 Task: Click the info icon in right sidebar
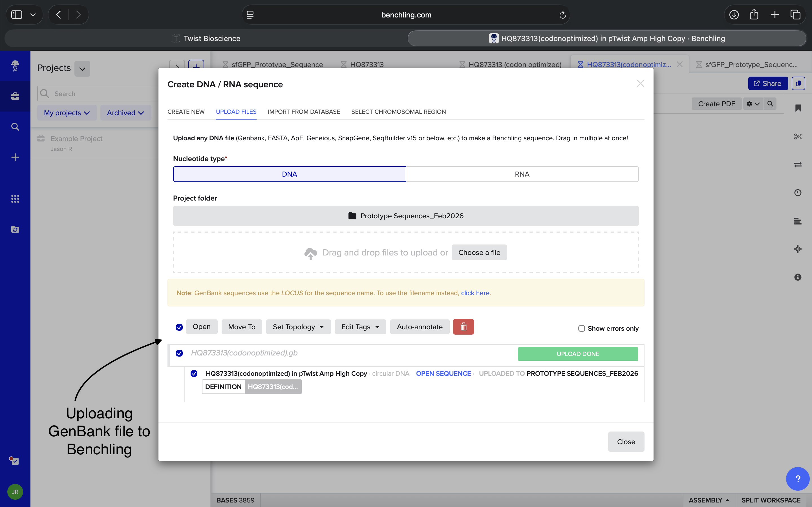(798, 277)
